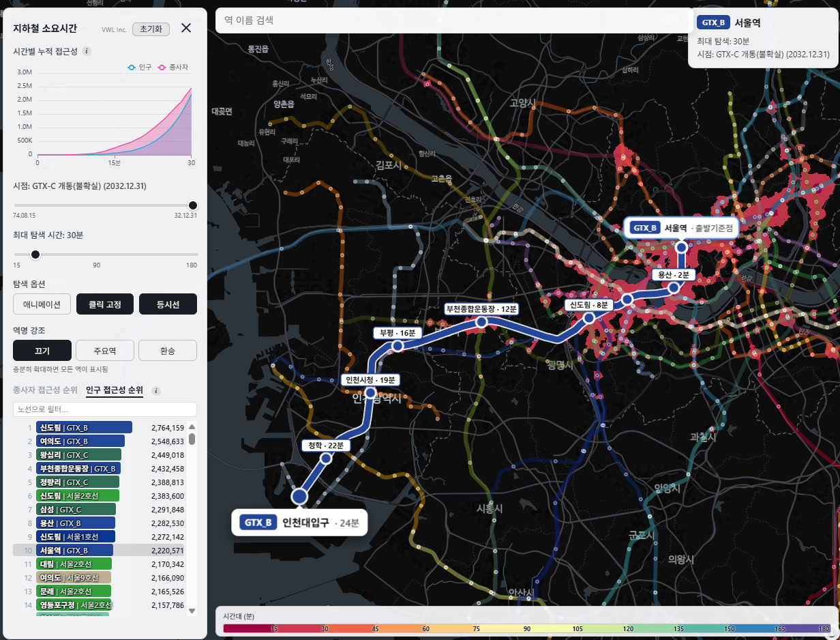Select 환승 station name emphasis
This screenshot has width=840, height=640.
(x=168, y=350)
